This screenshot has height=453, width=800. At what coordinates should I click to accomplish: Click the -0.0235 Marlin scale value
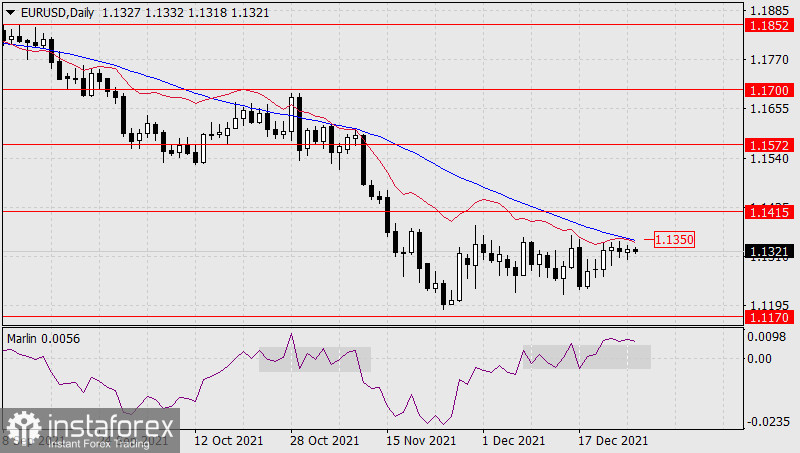tap(768, 422)
